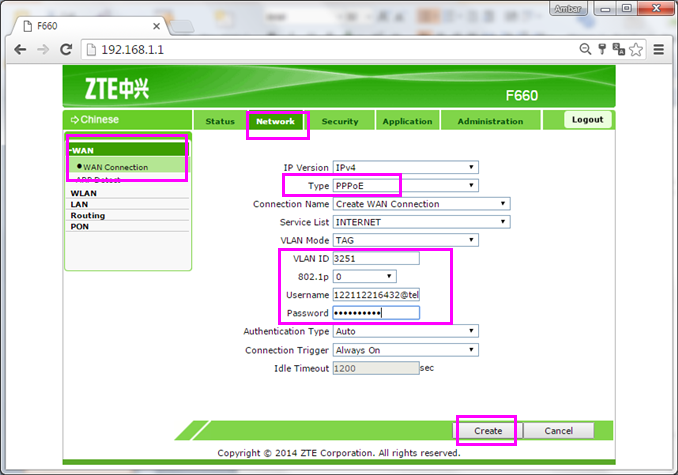Reload the page with refresh icon
This screenshot has height=475, width=678.
[66, 50]
